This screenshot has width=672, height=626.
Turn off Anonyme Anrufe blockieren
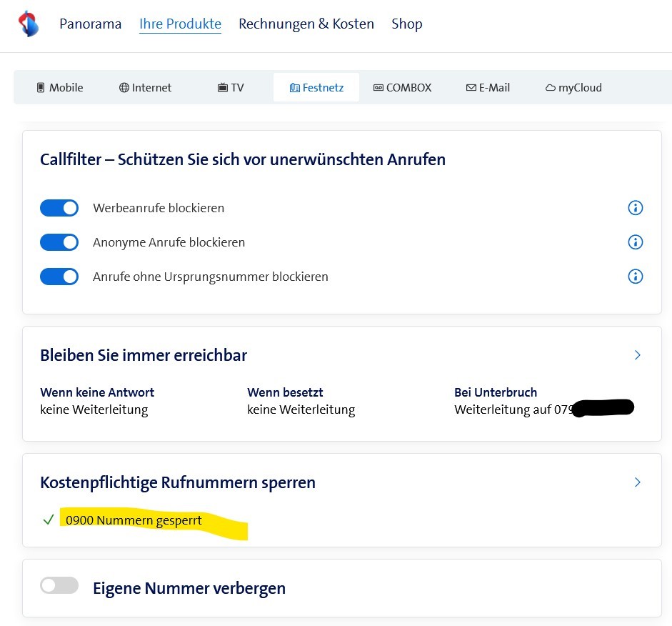pyautogui.click(x=59, y=242)
